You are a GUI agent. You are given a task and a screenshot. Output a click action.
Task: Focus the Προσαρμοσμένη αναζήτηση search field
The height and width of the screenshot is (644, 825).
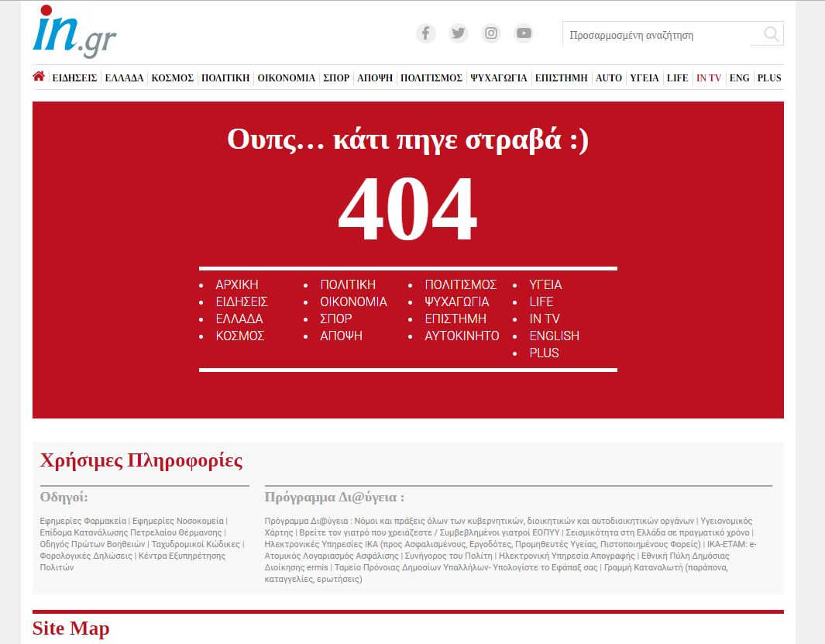pyautogui.click(x=658, y=35)
